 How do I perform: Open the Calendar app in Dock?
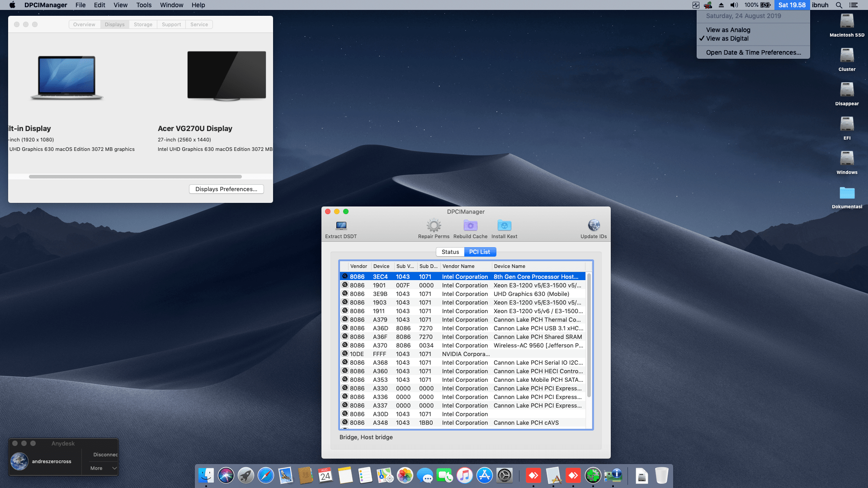[325, 475]
